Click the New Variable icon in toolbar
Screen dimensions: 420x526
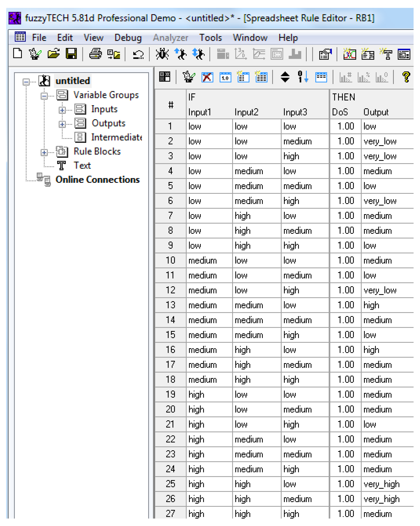350,54
